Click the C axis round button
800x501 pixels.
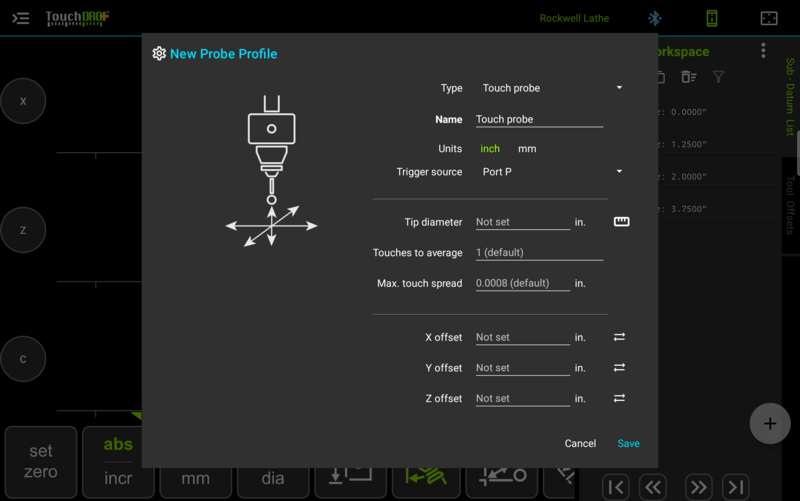point(23,359)
